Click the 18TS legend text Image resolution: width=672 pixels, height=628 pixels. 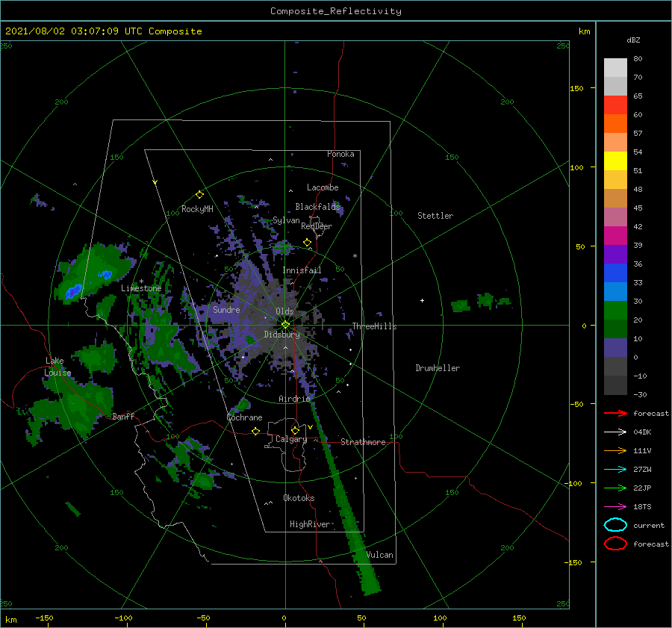pos(642,507)
